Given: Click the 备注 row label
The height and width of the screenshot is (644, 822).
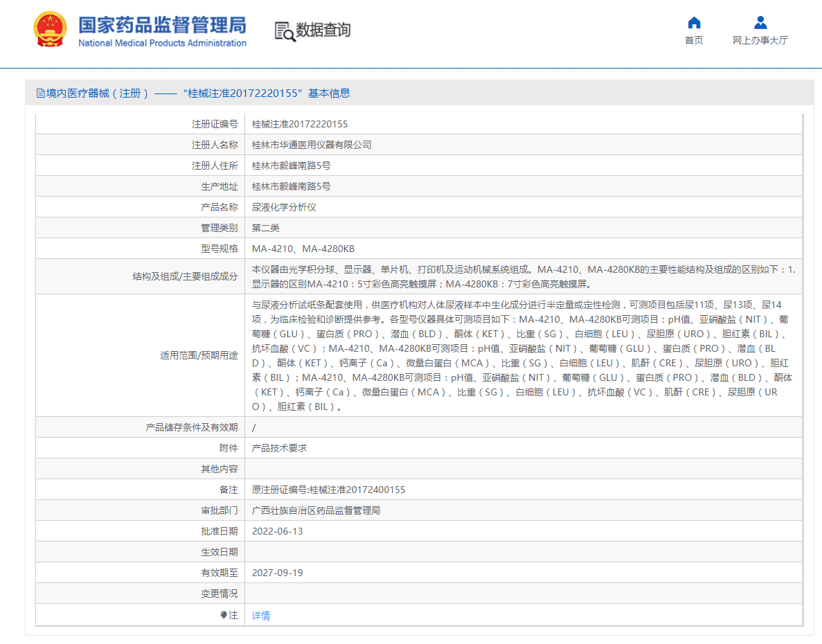Looking at the screenshot, I should 229,490.
